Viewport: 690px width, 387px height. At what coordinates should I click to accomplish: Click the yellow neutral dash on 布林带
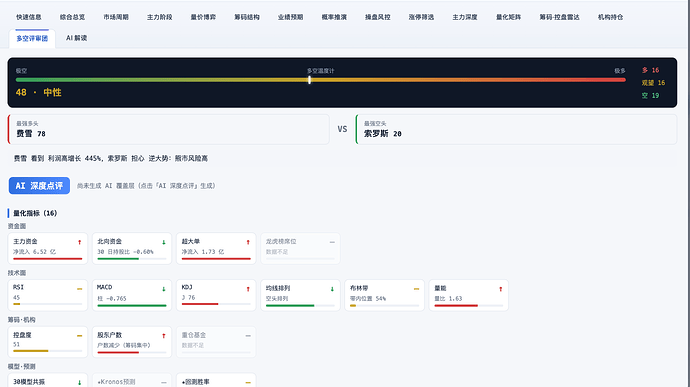(416, 289)
